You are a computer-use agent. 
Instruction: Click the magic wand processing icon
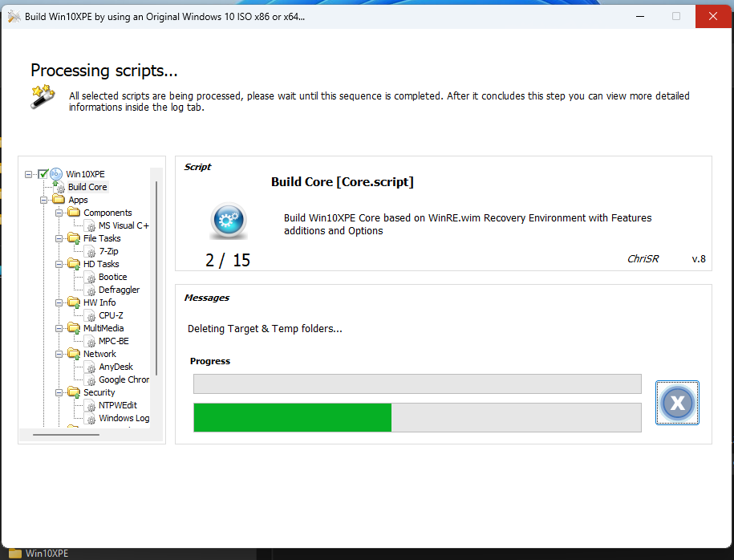tap(43, 96)
